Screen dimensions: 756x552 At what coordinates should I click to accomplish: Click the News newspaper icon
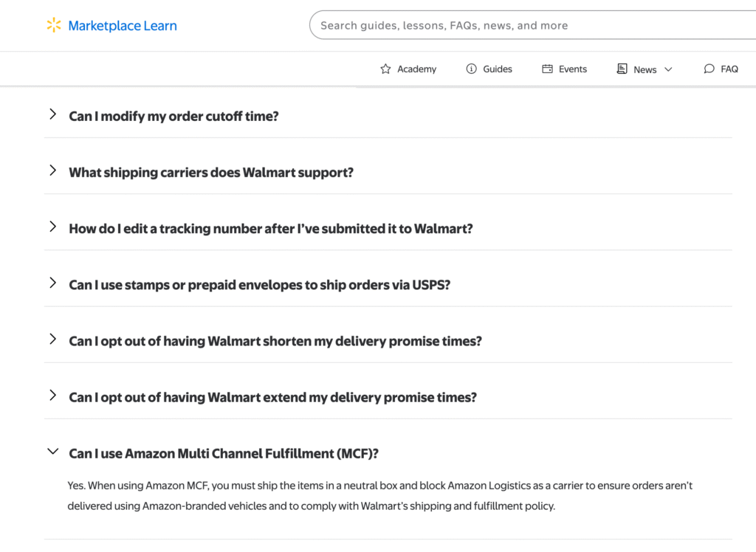622,69
